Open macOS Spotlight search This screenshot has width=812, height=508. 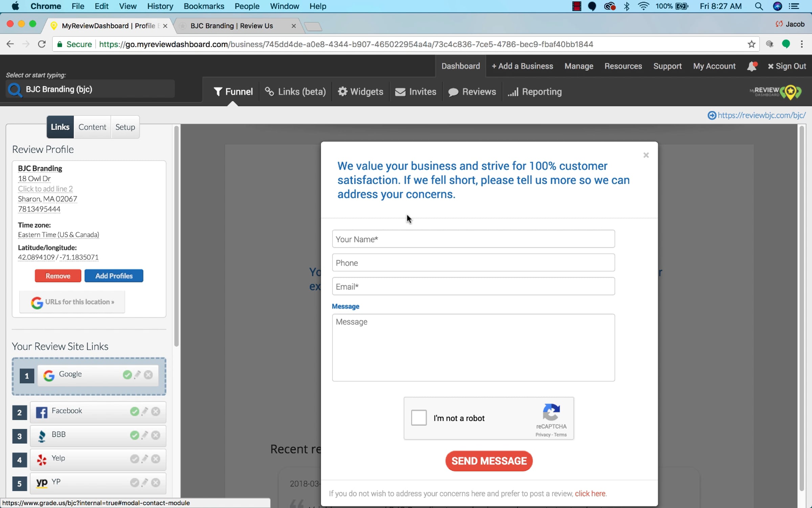point(759,6)
